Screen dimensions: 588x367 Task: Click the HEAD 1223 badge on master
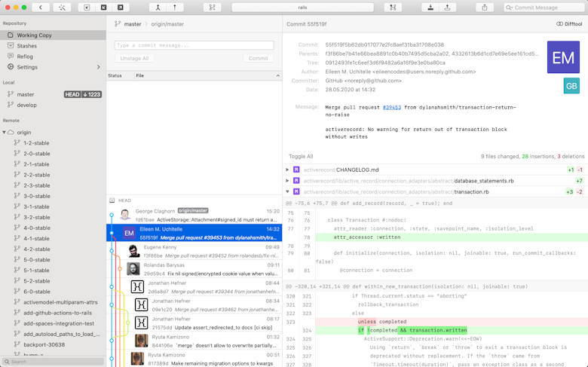(x=83, y=94)
